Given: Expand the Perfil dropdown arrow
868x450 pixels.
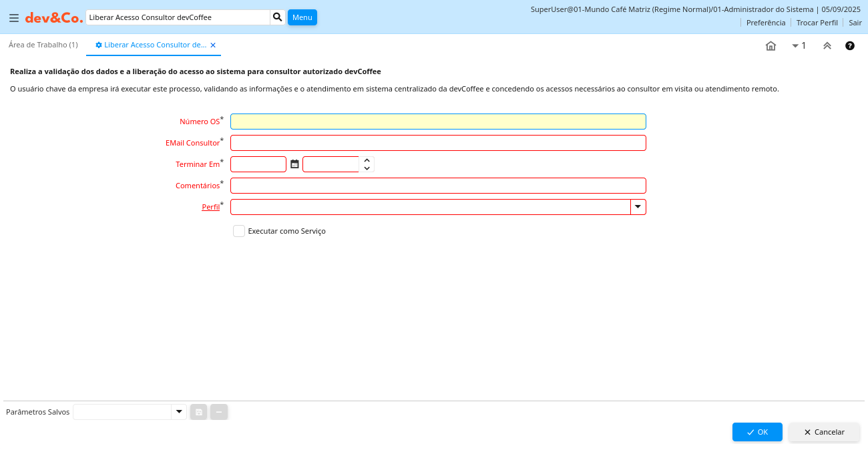Looking at the screenshot, I should [638, 207].
